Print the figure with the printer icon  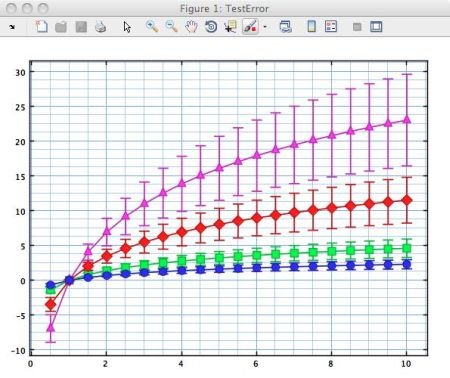coord(100,27)
